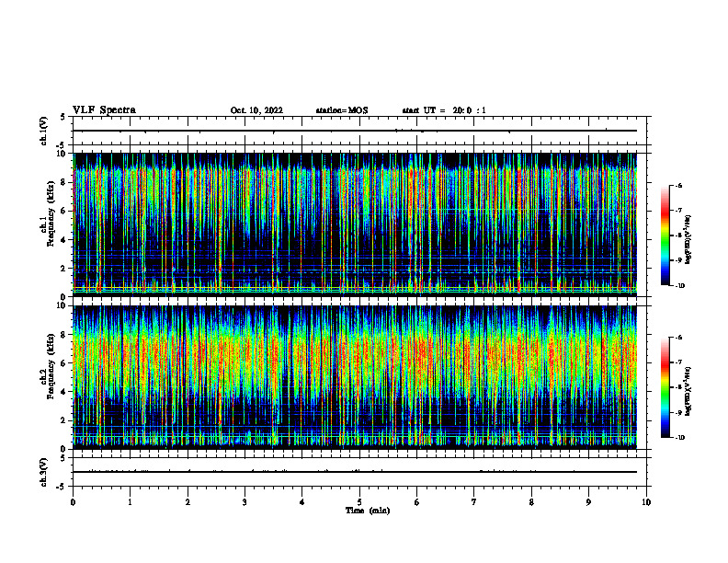Click the ch.2 "Frequency (kHz)" axis label

tap(51, 366)
